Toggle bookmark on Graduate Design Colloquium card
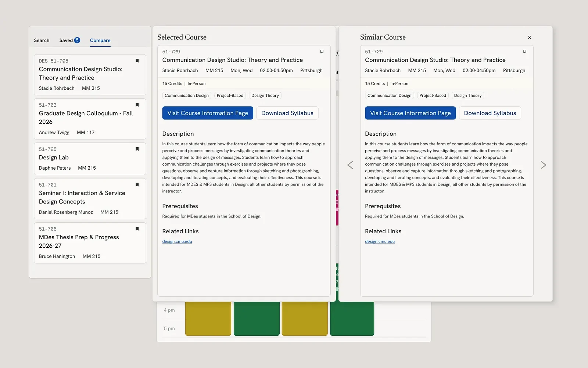This screenshot has height=368, width=588. [x=137, y=105]
